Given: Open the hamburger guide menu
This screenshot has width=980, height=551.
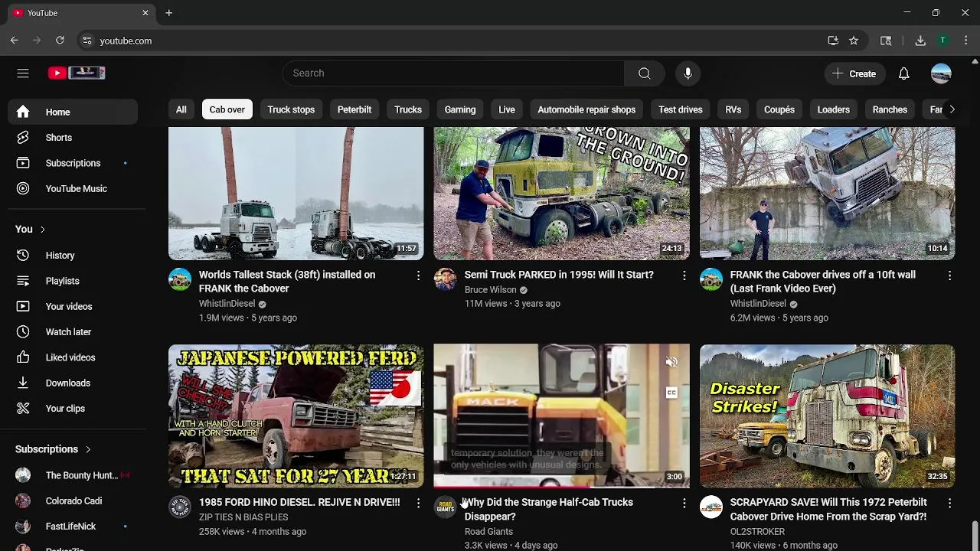Looking at the screenshot, I should 23,73.
